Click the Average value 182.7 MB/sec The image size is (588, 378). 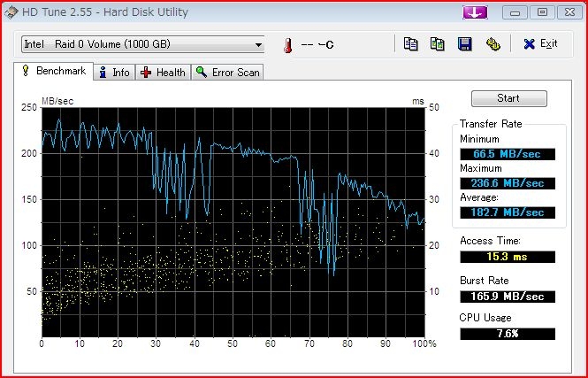(x=508, y=212)
